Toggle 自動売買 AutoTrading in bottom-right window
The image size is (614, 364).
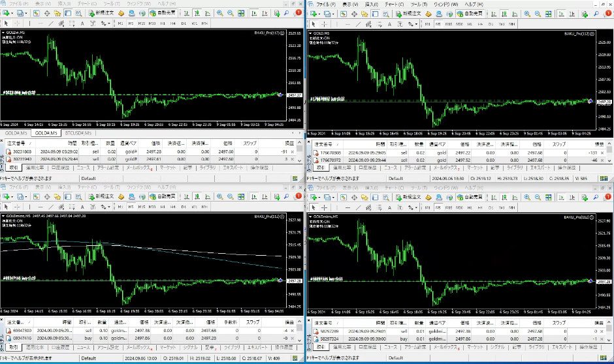[x=471, y=197]
